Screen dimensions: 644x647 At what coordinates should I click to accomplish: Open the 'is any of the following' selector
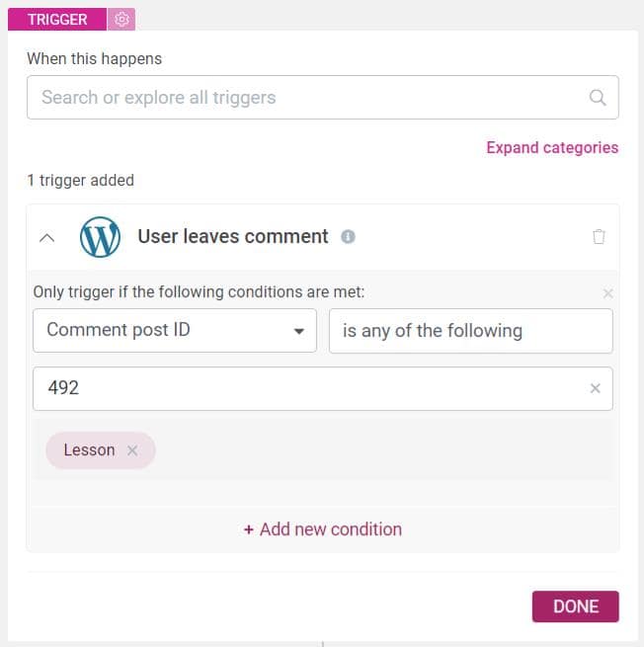[x=471, y=331]
